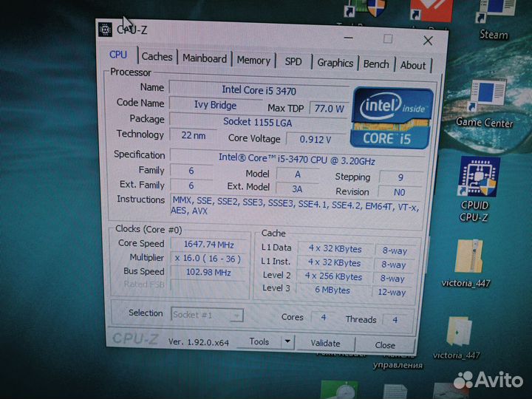532x399 pixels.
Task: Open the Graphics tab
Action: point(335,63)
